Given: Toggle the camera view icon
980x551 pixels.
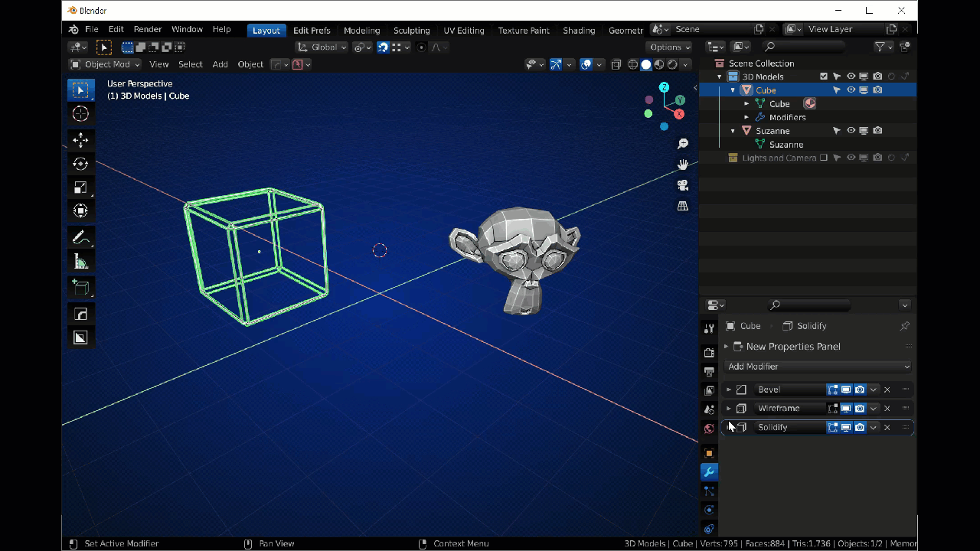Looking at the screenshot, I should [683, 185].
